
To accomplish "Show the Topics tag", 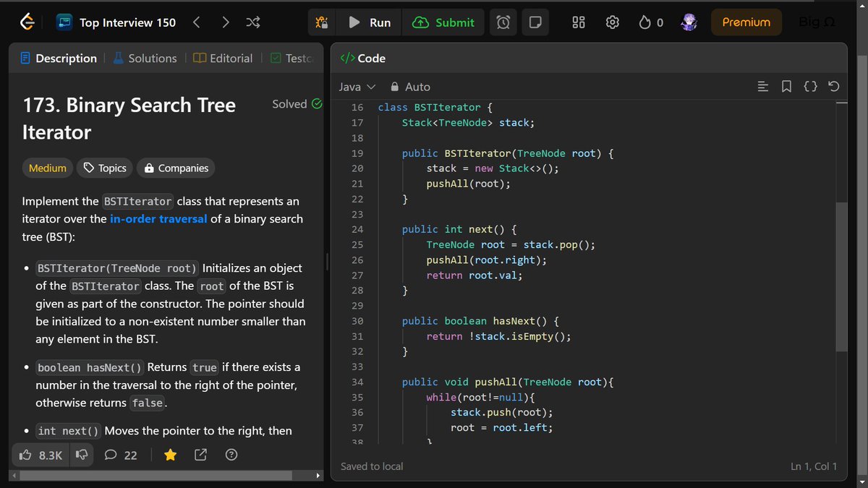I will coord(105,168).
